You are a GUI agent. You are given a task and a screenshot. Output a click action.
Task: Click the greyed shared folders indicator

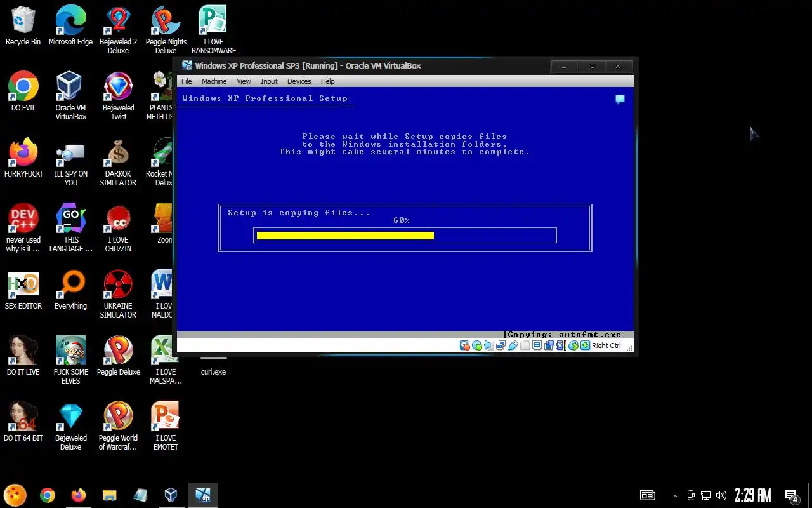point(525,345)
